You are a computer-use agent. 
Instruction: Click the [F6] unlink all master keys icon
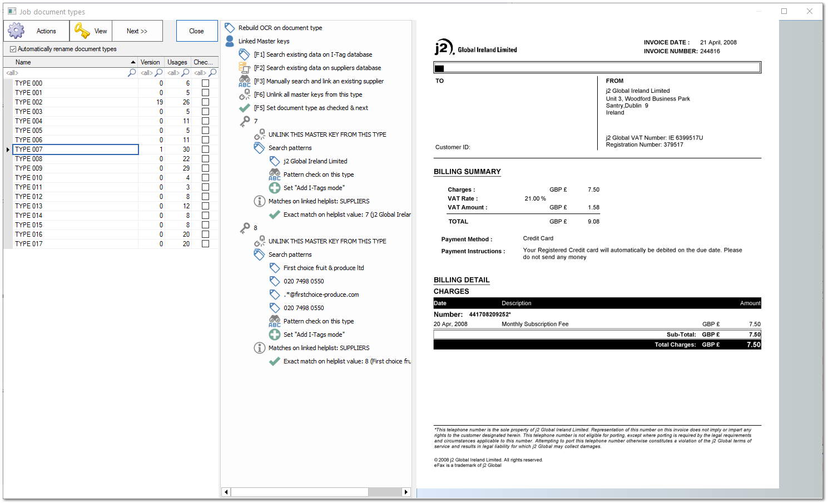(x=245, y=94)
